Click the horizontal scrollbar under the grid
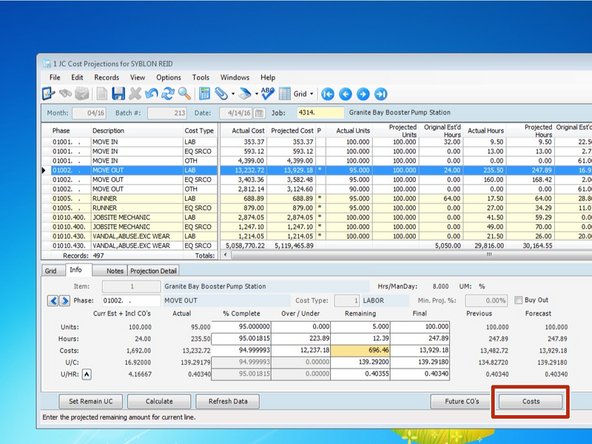This screenshot has width=592, height=444. click(412, 255)
